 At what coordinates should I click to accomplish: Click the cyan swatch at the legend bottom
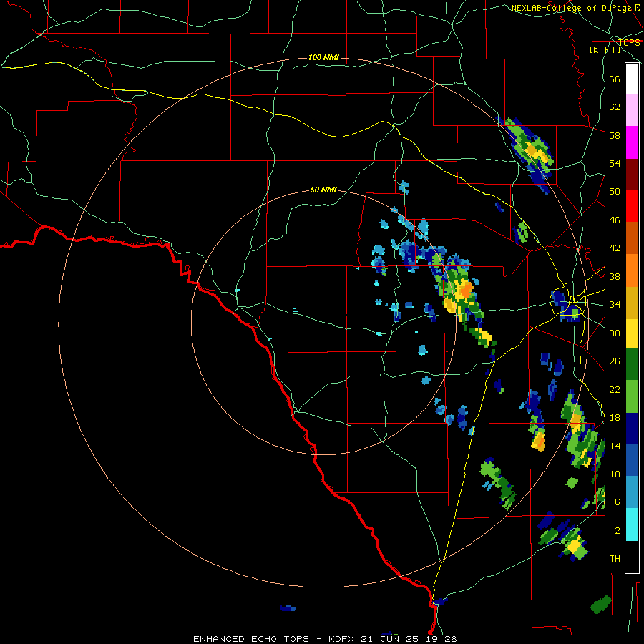632,525
